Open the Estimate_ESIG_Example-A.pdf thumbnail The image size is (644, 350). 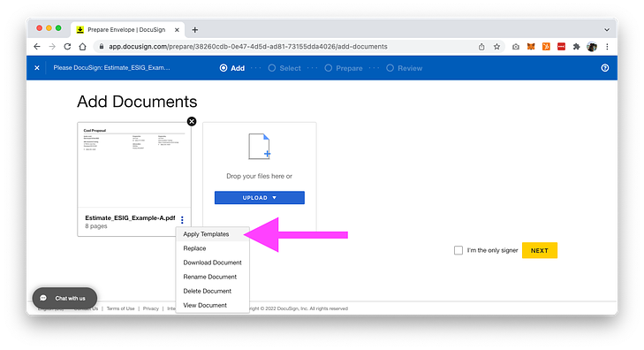click(x=134, y=165)
